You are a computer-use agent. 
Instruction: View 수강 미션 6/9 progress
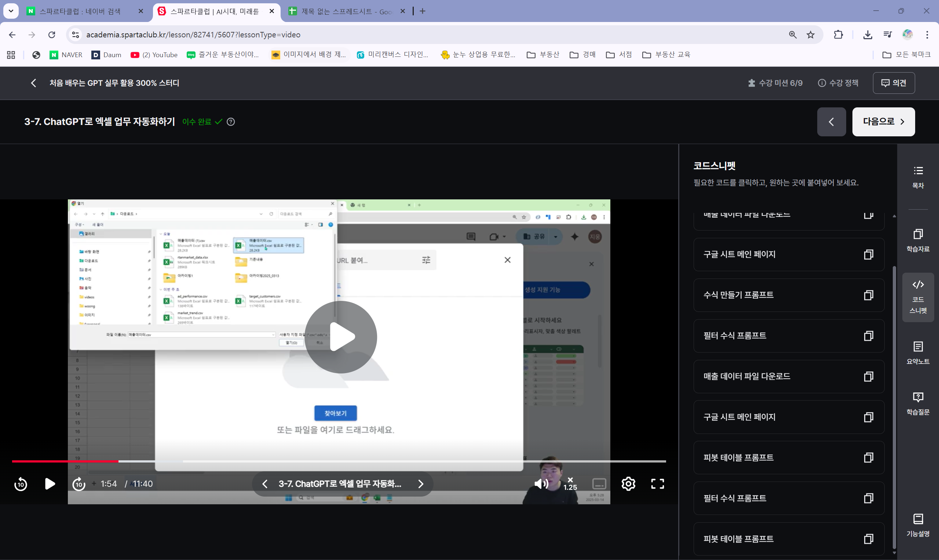point(775,83)
